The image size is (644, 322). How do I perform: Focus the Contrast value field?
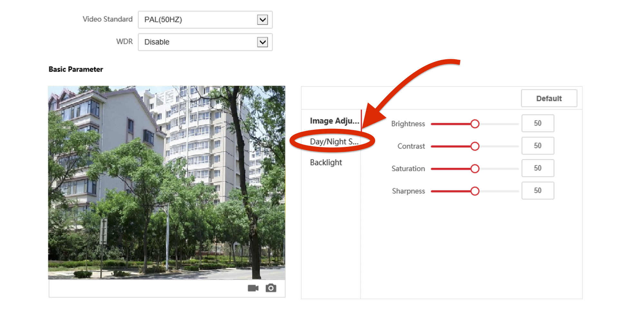(537, 146)
